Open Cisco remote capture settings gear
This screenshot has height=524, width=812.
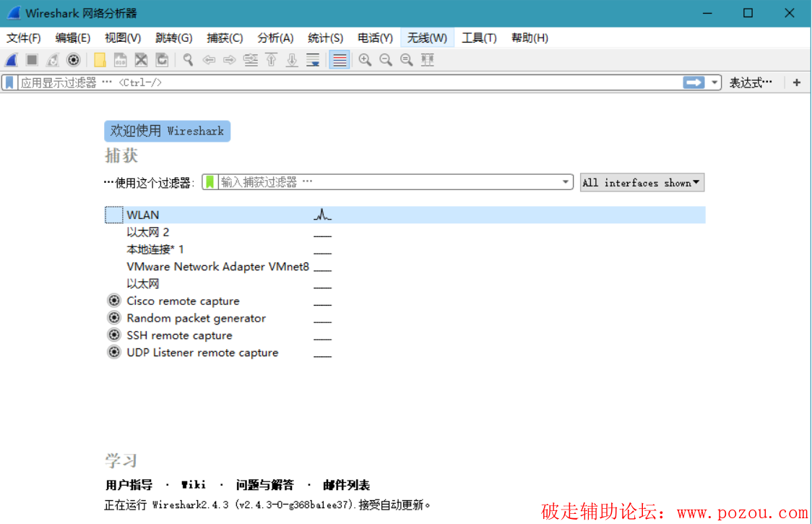click(114, 301)
